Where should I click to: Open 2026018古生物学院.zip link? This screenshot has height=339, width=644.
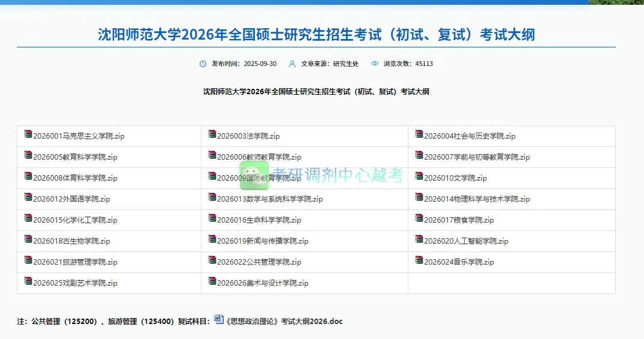(72, 241)
